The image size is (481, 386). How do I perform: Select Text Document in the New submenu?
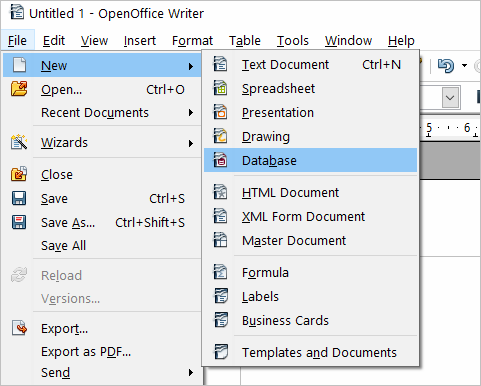click(310, 64)
